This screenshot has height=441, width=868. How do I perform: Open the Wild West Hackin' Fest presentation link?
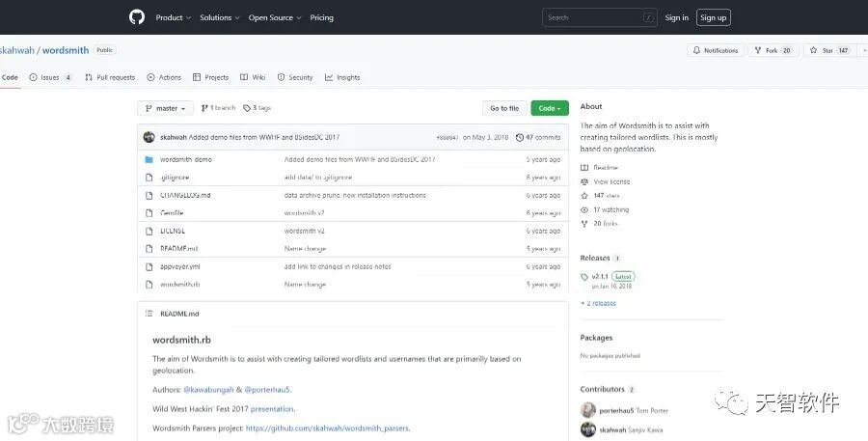[x=272, y=409]
